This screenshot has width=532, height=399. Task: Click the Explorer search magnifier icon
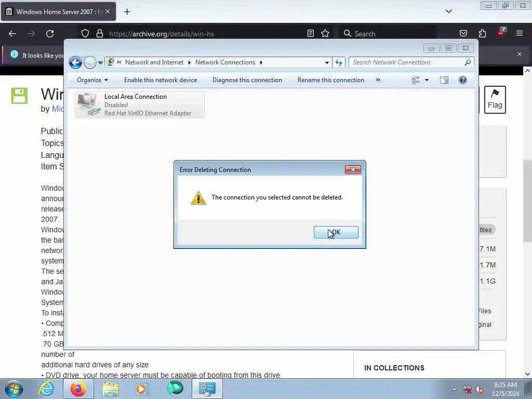(x=468, y=62)
